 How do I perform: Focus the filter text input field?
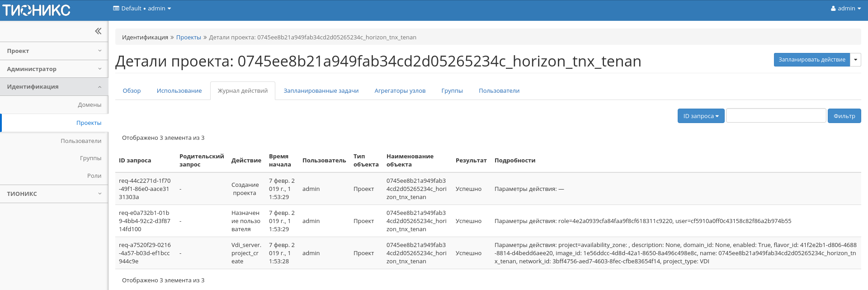click(x=776, y=116)
